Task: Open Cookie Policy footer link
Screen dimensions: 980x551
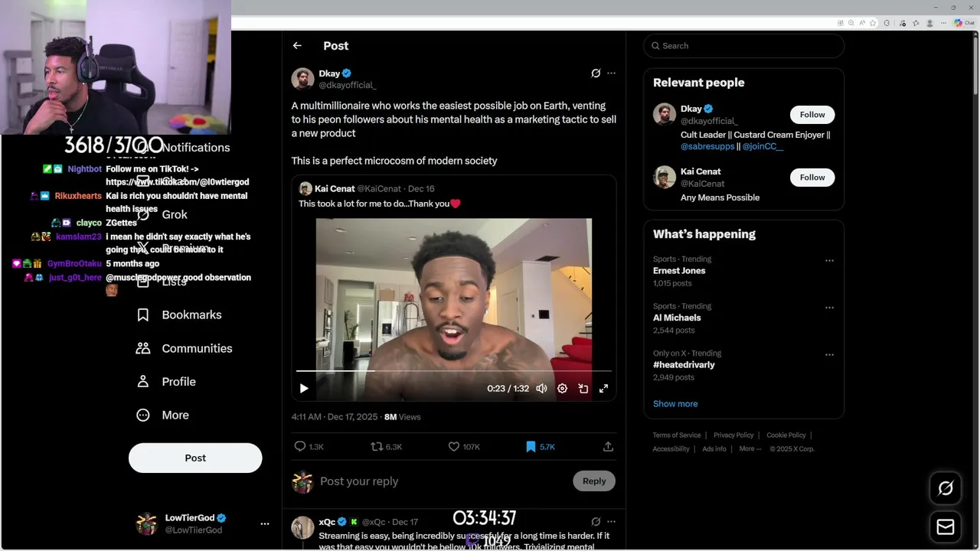Action: (786, 435)
